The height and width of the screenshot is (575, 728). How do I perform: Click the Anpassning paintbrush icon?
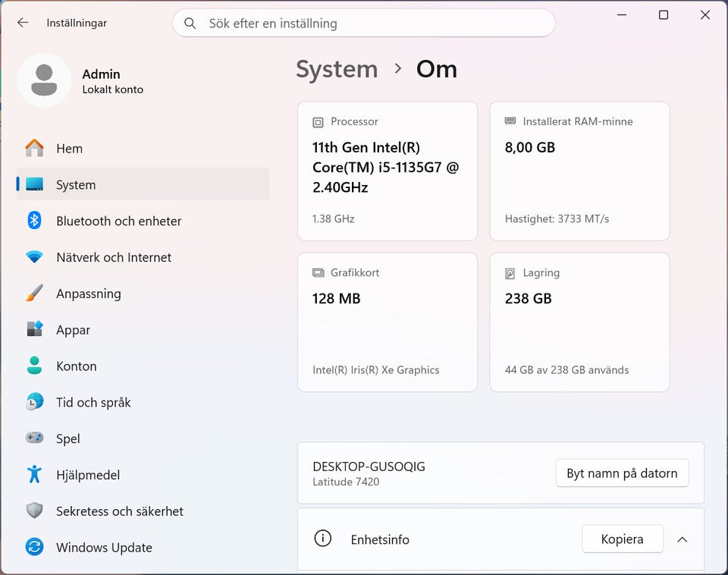[x=34, y=293]
